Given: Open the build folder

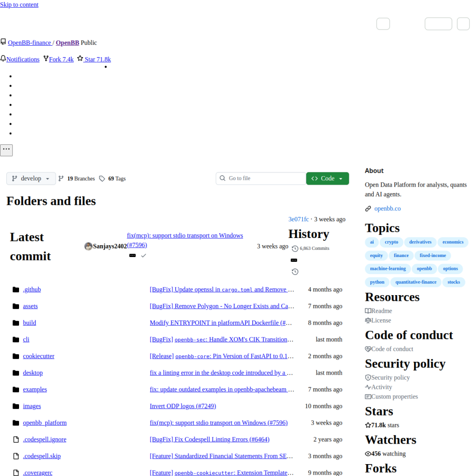Looking at the screenshot, I should 30,323.
